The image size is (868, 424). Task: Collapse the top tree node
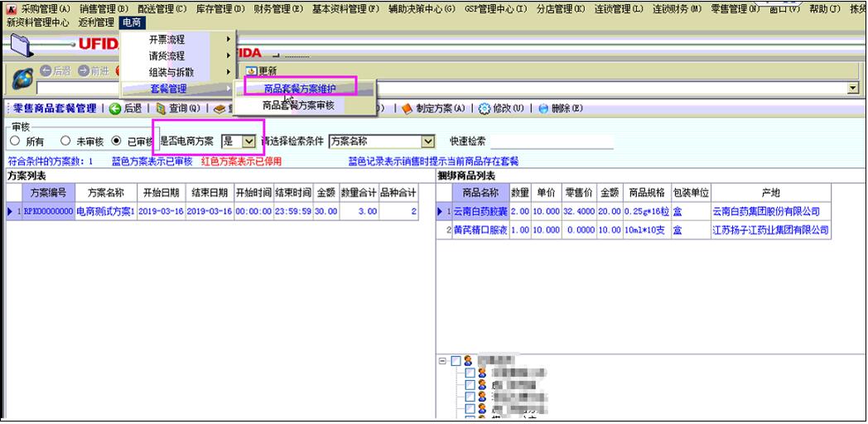coord(442,361)
